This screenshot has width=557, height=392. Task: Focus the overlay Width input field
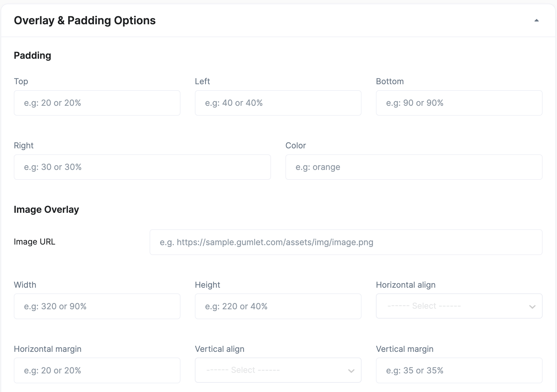(97, 306)
